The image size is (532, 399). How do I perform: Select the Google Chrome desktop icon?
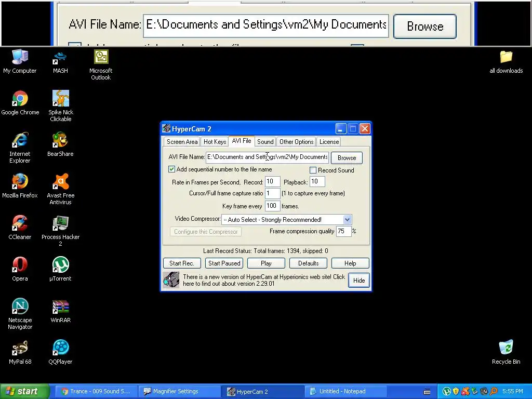coord(20,103)
